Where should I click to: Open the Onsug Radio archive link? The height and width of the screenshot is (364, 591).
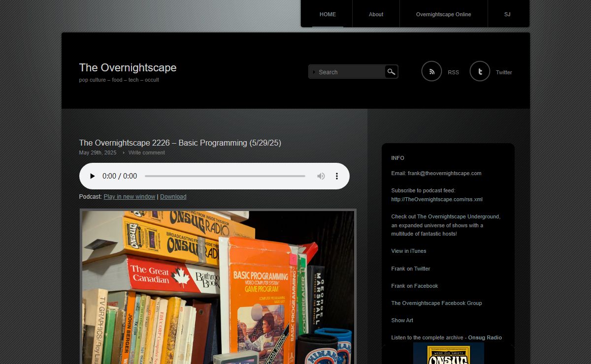(485, 337)
